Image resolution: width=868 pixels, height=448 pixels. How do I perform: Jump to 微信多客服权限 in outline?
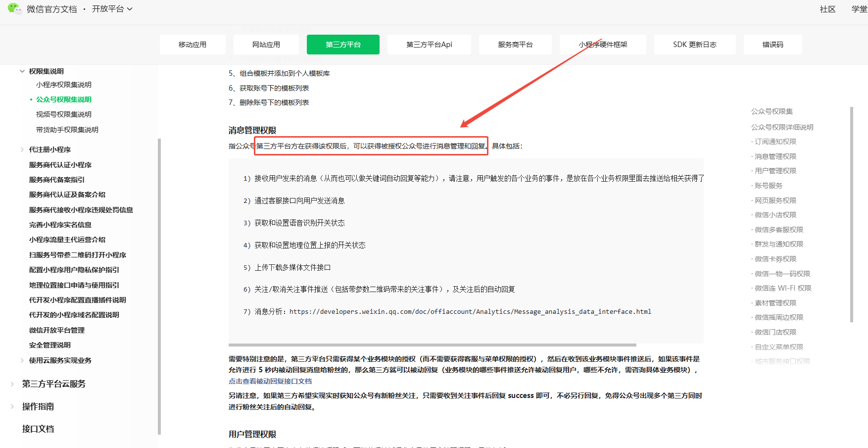click(x=779, y=230)
